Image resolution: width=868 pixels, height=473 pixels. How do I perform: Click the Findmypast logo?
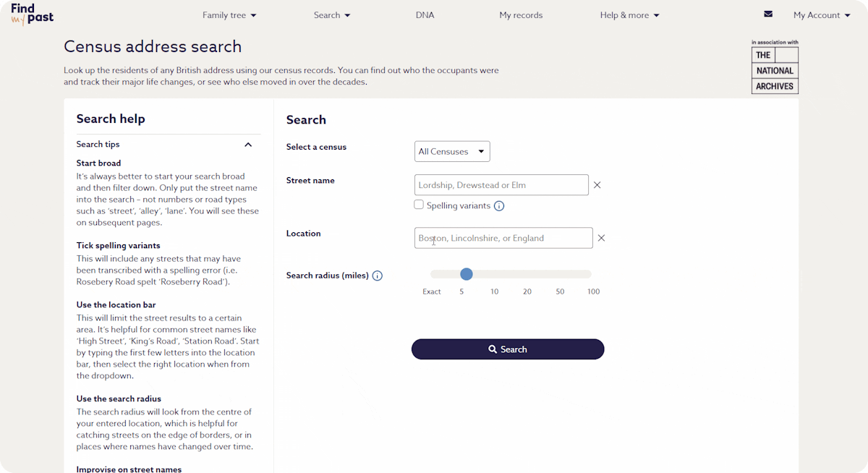tap(32, 14)
